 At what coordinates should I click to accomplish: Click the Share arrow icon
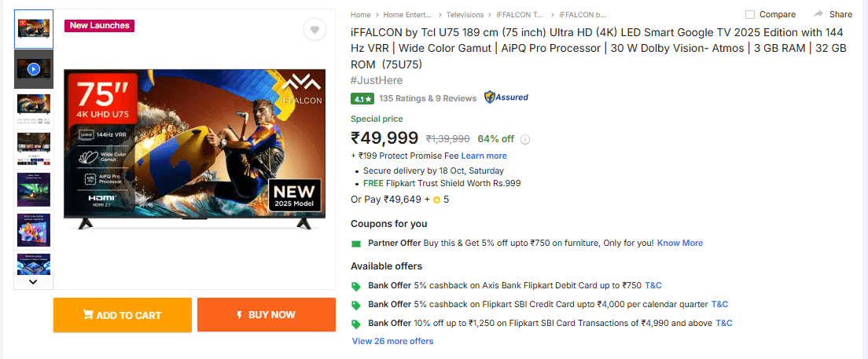(x=818, y=14)
